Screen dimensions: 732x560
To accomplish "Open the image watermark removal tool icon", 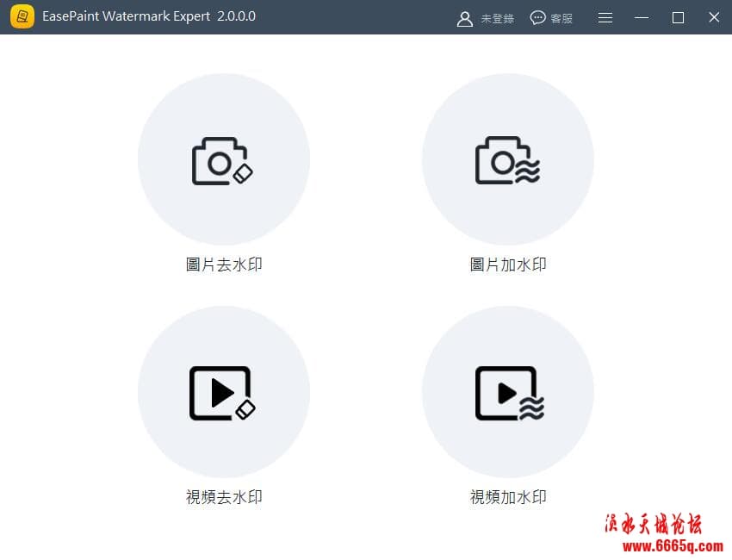I will [223, 160].
